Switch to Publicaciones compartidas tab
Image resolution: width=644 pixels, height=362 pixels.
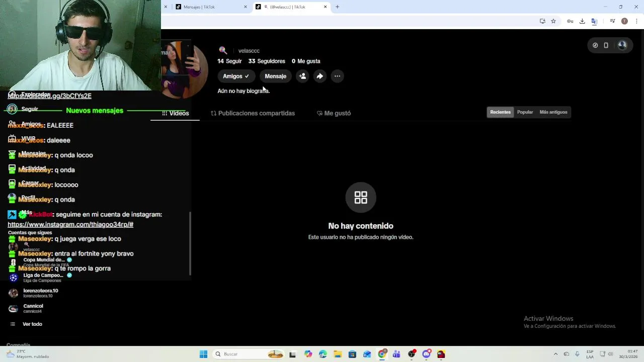pos(253,113)
